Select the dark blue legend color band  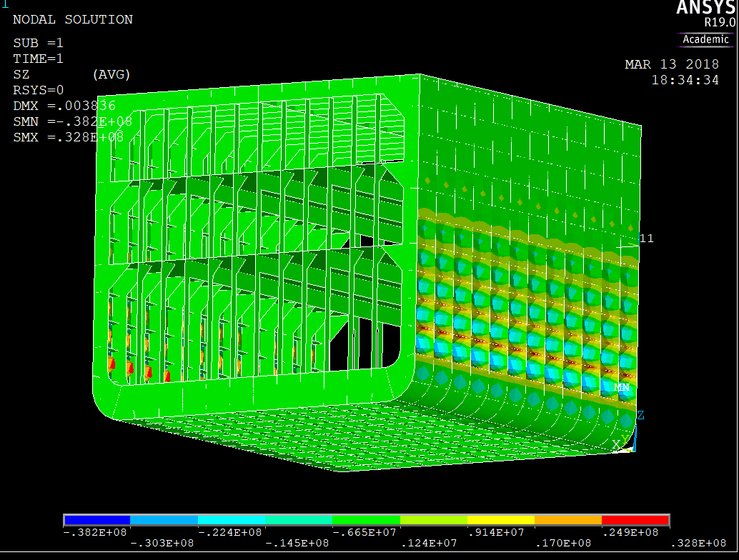[x=97, y=520]
